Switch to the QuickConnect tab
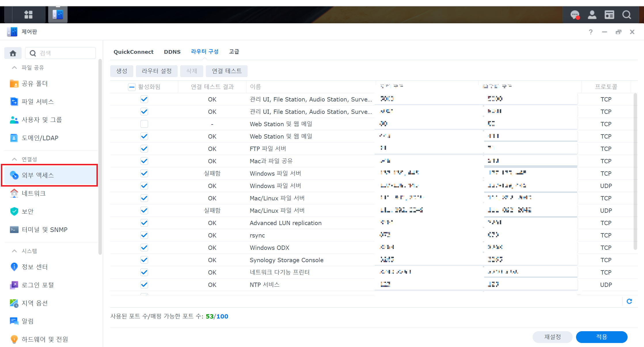Viewport: 644px width, 347px height. pos(134,52)
